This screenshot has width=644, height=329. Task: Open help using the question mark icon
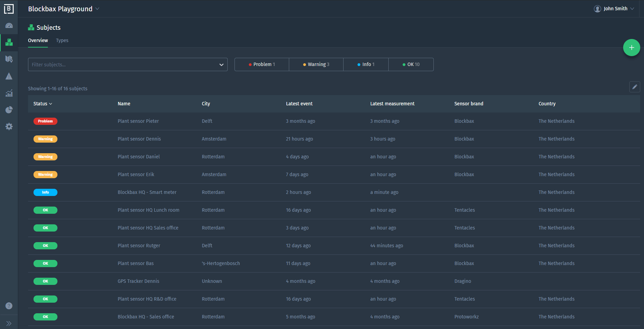(9, 306)
